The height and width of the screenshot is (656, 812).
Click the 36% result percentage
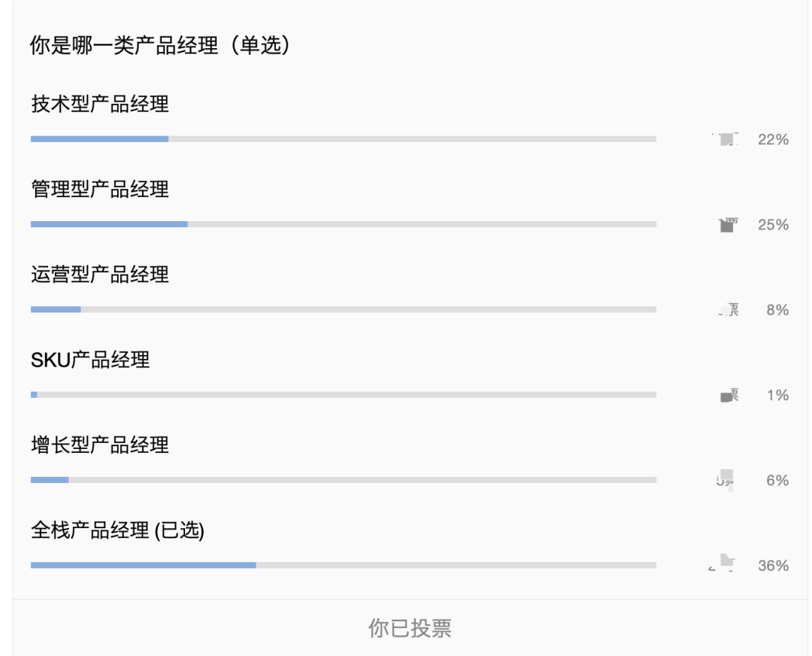point(773,566)
